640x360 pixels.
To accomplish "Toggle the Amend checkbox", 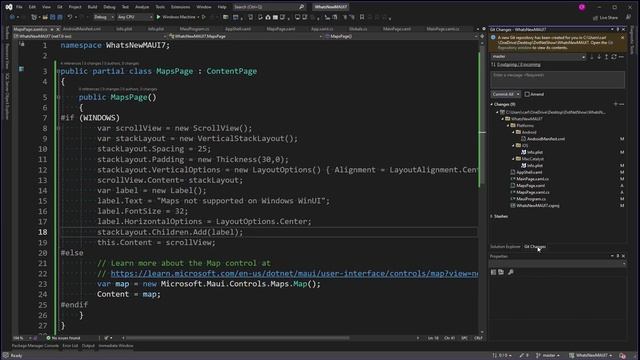I will click(x=527, y=94).
